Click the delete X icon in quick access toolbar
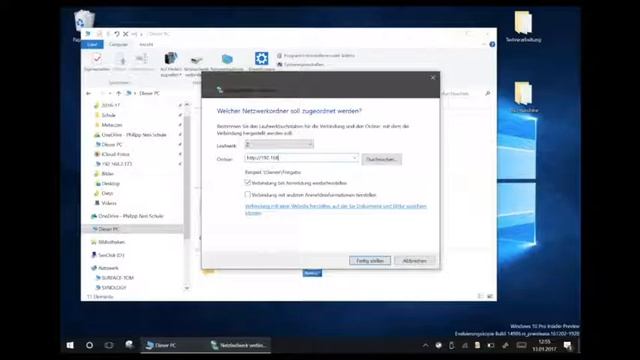The width and height of the screenshot is (640, 360). coord(126,34)
